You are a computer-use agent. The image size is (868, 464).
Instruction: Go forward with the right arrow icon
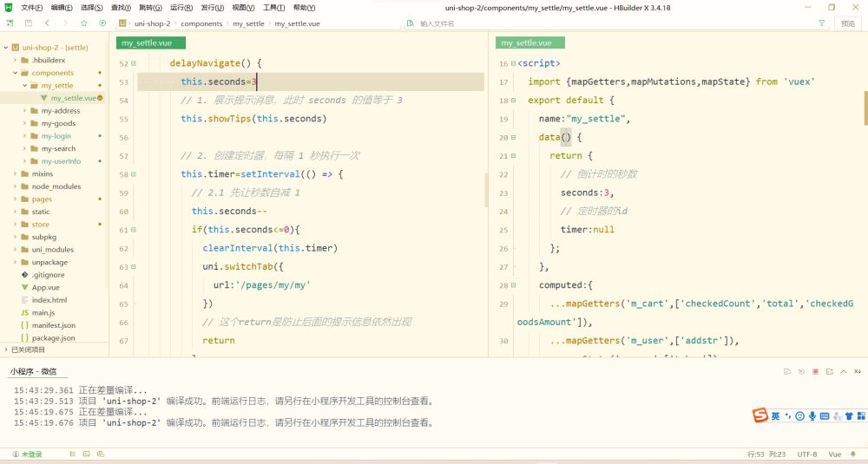(65, 23)
